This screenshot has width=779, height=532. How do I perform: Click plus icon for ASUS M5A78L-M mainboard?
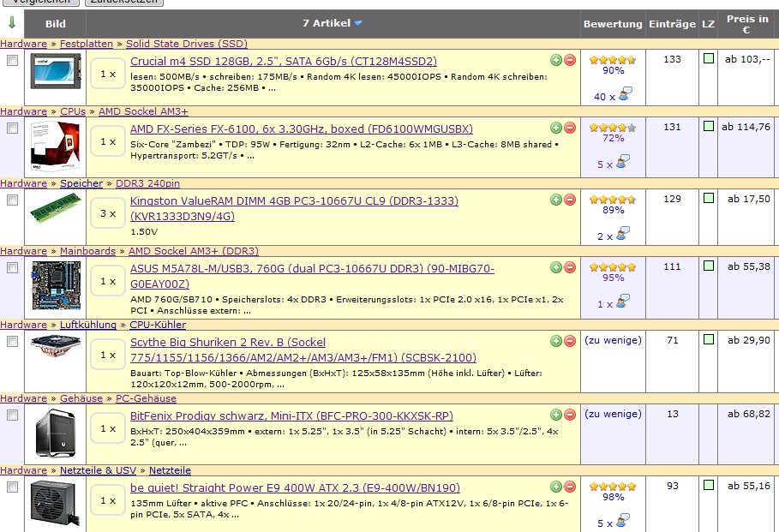pos(556,267)
